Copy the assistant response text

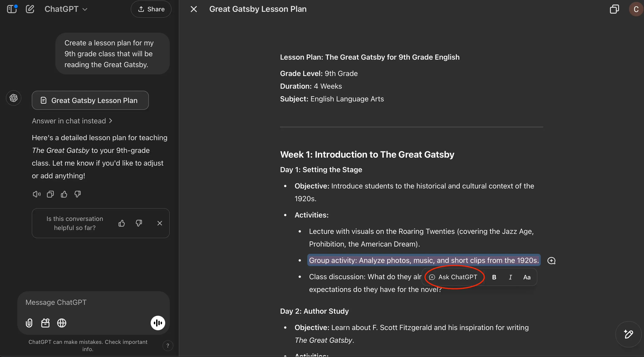click(50, 194)
